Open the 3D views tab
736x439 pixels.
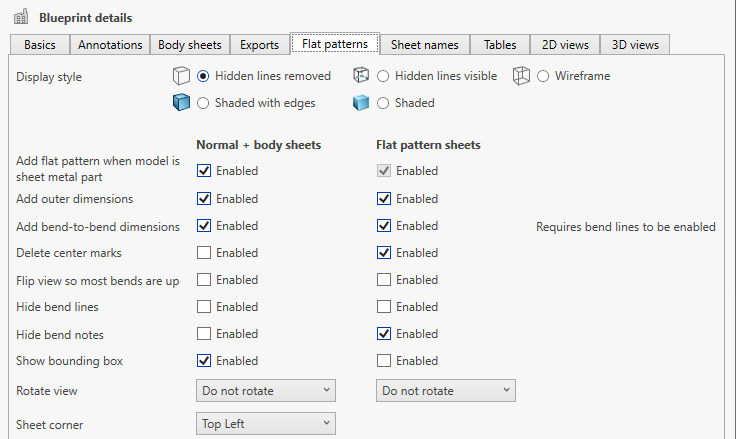[635, 45]
